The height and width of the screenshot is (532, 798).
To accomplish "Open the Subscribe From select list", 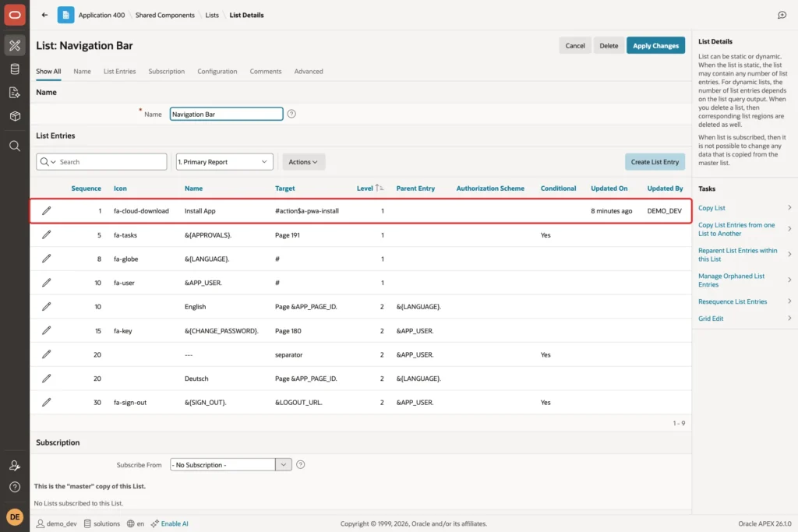I will coord(231,464).
